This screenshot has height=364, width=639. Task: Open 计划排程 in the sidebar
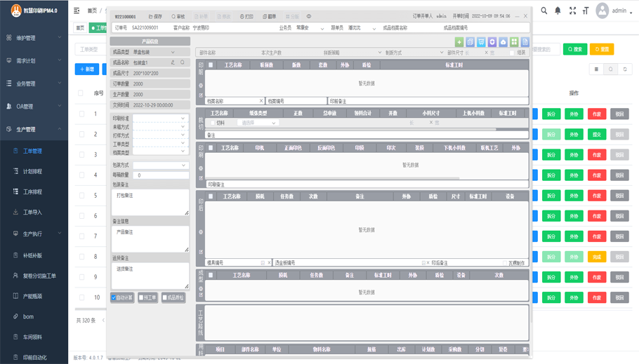[x=32, y=171]
